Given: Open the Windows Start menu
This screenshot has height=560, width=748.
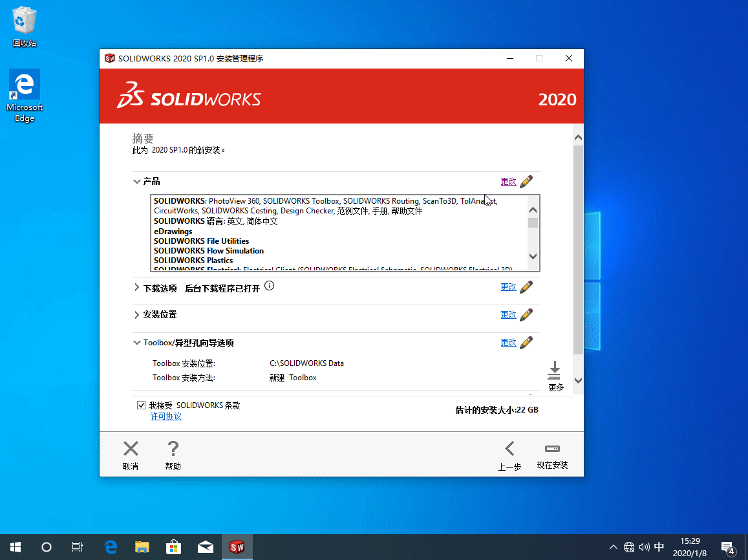Looking at the screenshot, I should point(16,547).
